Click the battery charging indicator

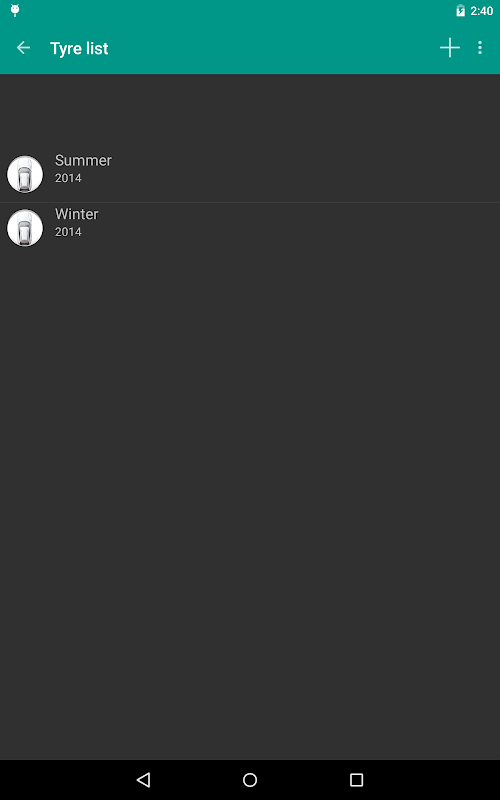[x=460, y=11]
